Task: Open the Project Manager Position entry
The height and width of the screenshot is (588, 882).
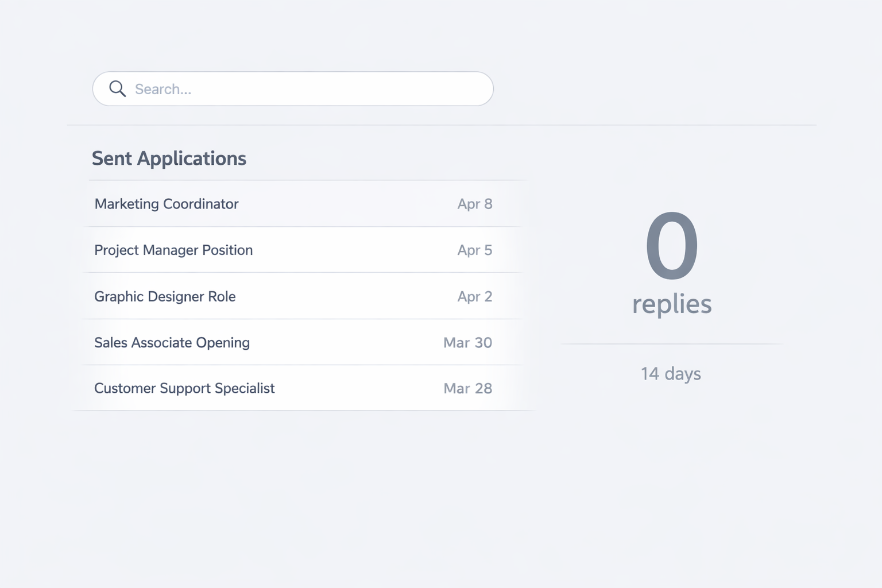Action: (173, 250)
